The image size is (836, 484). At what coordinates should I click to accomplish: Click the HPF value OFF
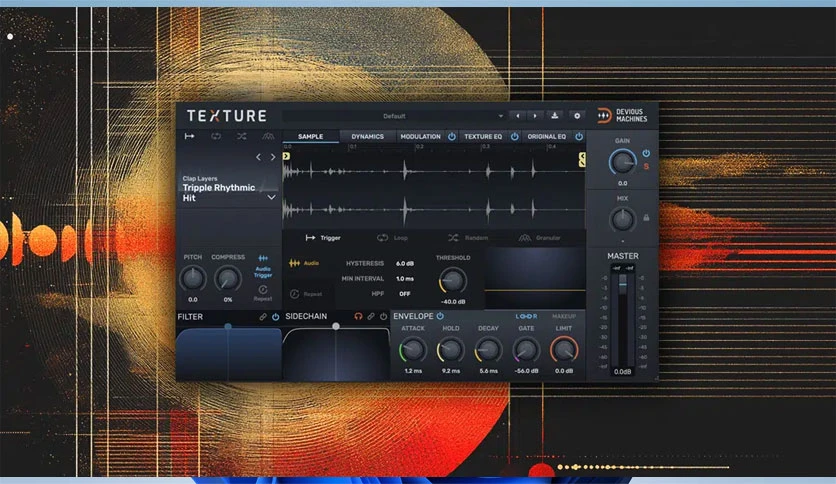click(405, 294)
